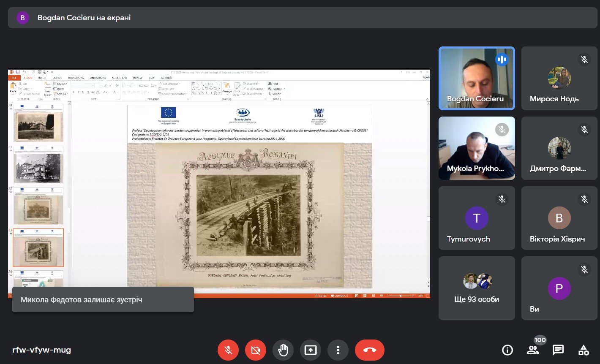Click muted mic icon on Мирося Нодь tile
The image size is (600, 364).
(x=584, y=60)
